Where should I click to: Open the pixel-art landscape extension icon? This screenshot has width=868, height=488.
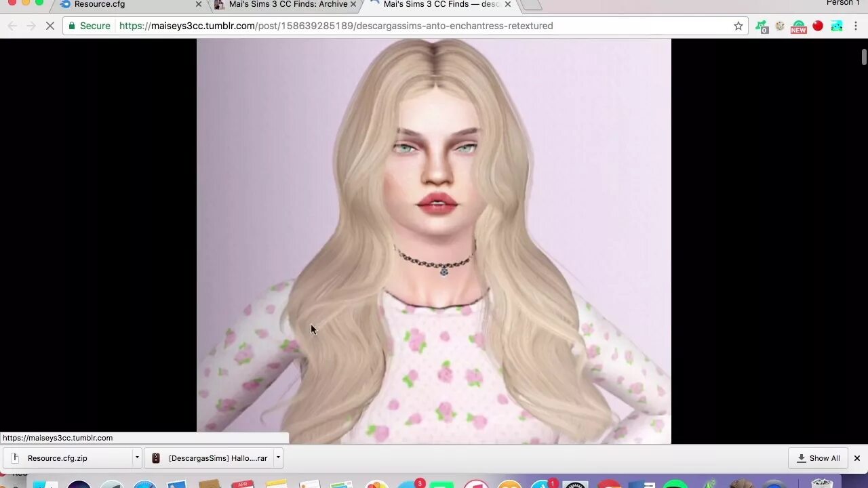coord(837,26)
